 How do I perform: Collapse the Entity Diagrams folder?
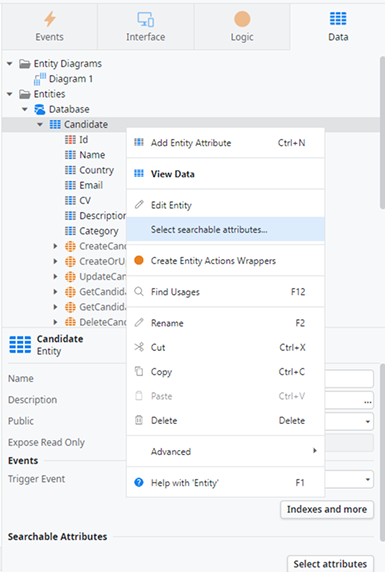(x=10, y=64)
